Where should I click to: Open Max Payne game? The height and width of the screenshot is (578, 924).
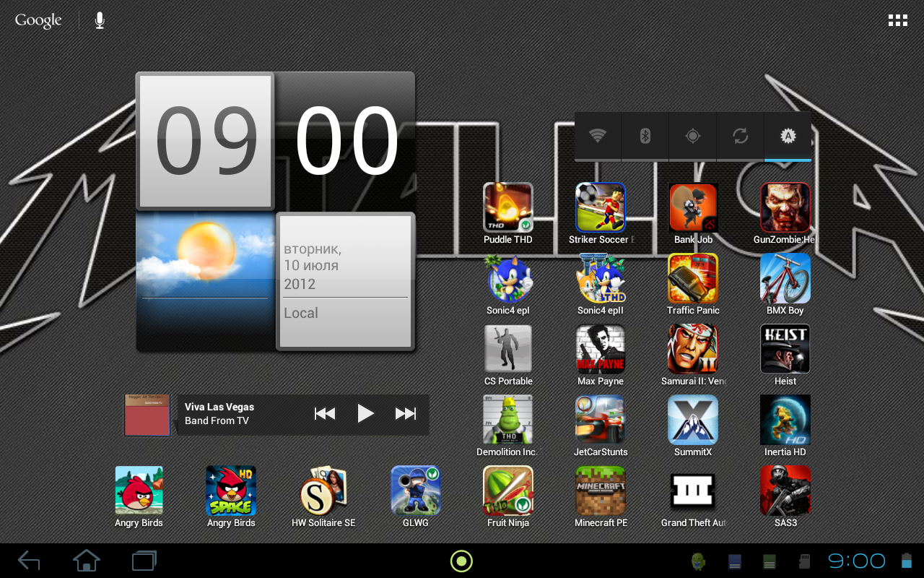[x=601, y=349]
